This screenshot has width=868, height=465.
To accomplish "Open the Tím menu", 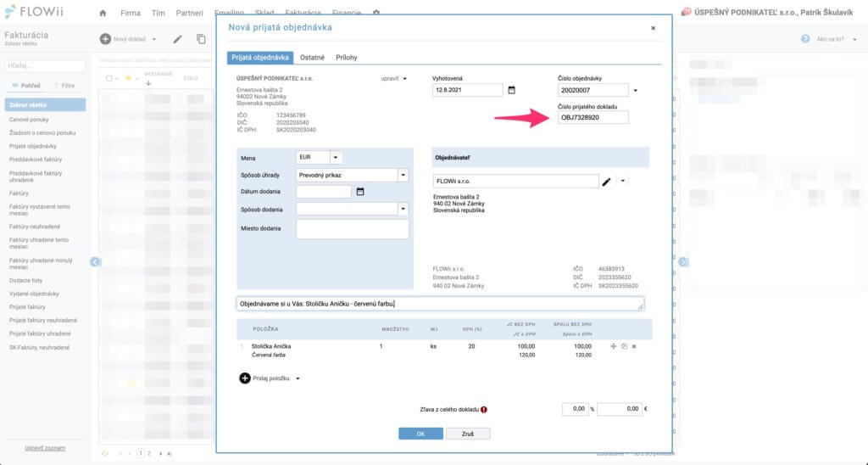I will click(159, 13).
